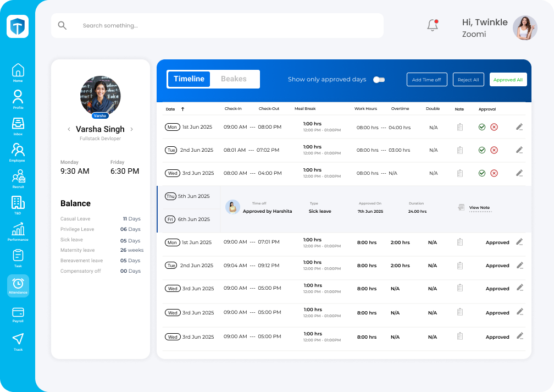554x392 pixels.
Task: Open View Note link for sick leave
Action: click(479, 208)
